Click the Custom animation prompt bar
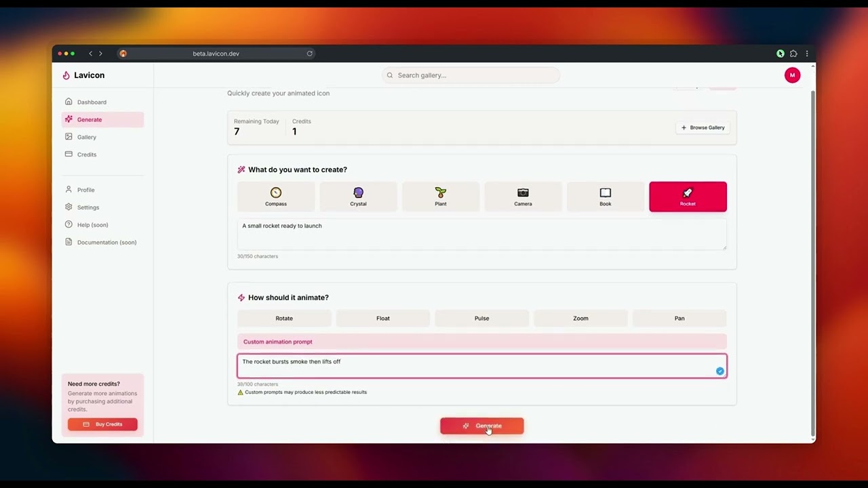Screen dimensions: 868x488 coord(482,342)
